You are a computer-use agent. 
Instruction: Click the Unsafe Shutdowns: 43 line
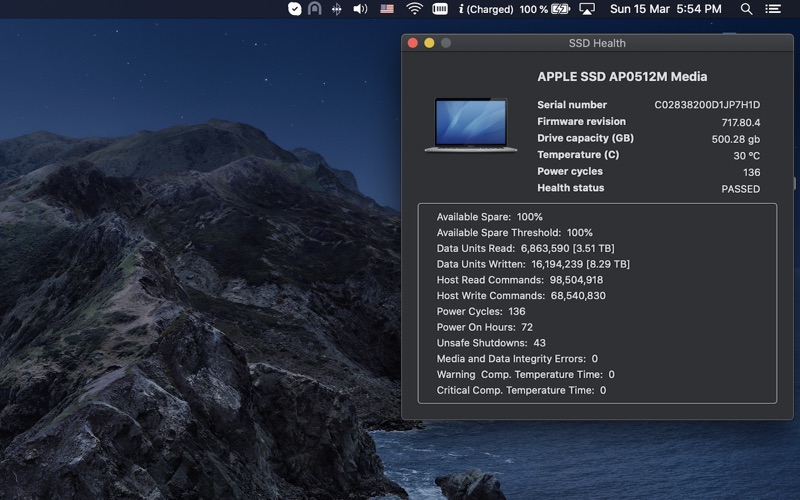491,343
